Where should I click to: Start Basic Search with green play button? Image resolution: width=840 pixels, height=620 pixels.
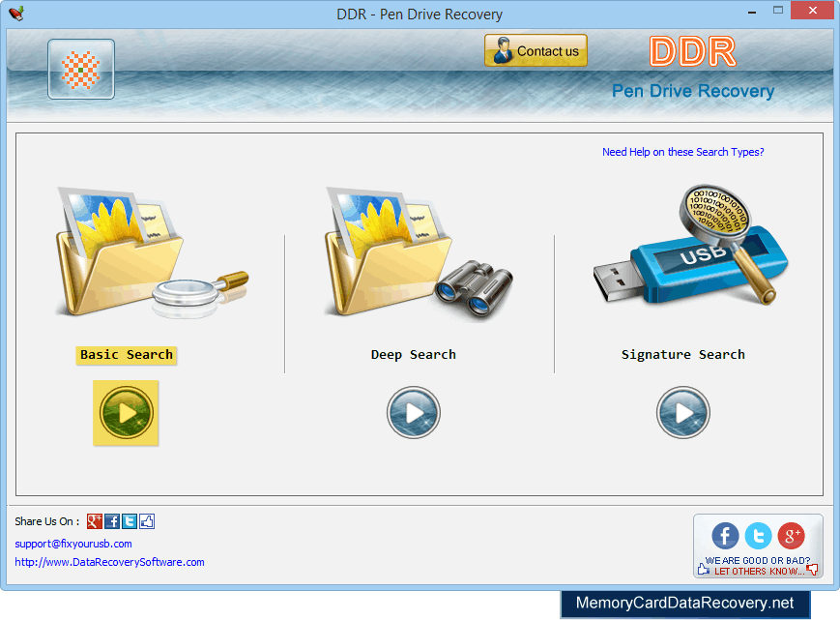(x=126, y=413)
